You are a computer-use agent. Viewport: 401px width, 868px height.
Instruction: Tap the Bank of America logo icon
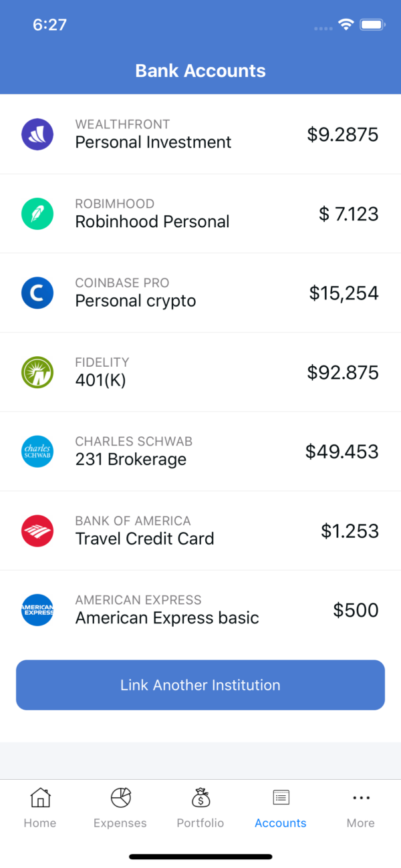point(37,531)
